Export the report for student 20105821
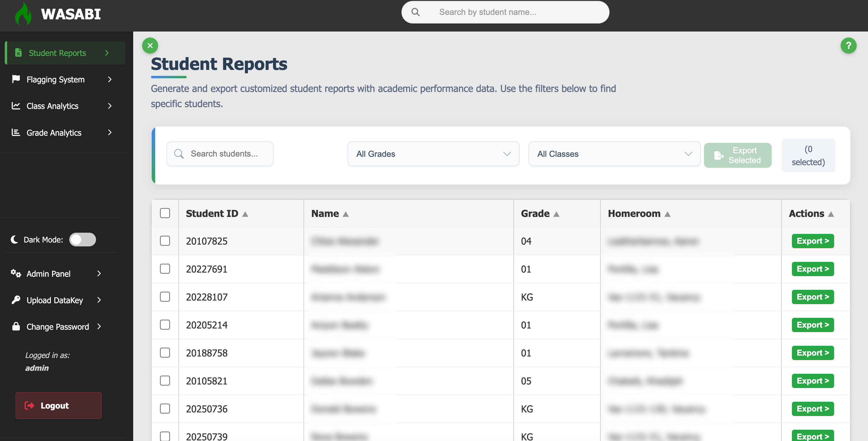This screenshot has height=441, width=868. 812,381
